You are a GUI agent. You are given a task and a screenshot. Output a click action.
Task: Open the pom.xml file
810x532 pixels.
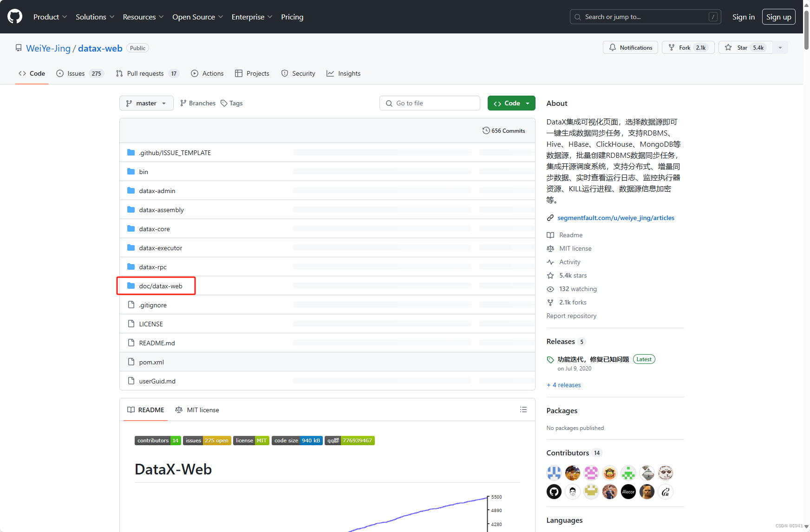point(151,362)
